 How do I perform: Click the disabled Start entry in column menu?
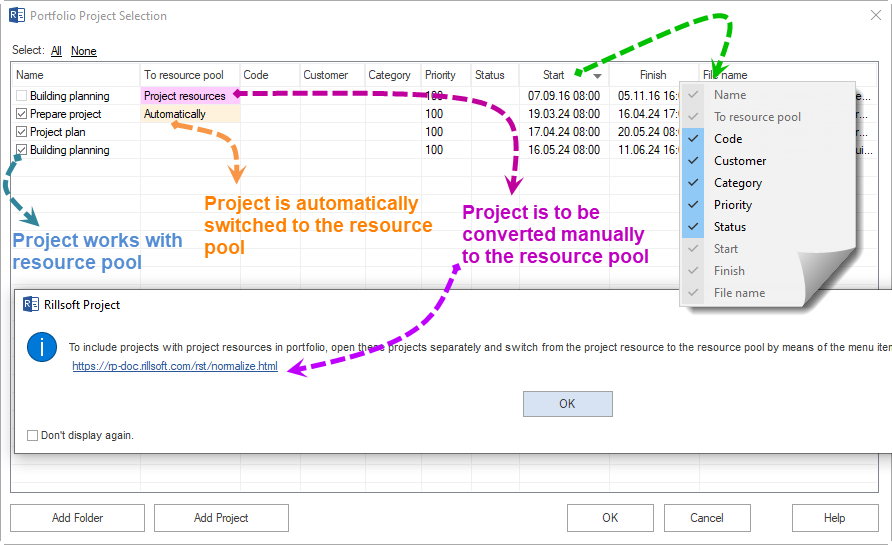(x=768, y=249)
